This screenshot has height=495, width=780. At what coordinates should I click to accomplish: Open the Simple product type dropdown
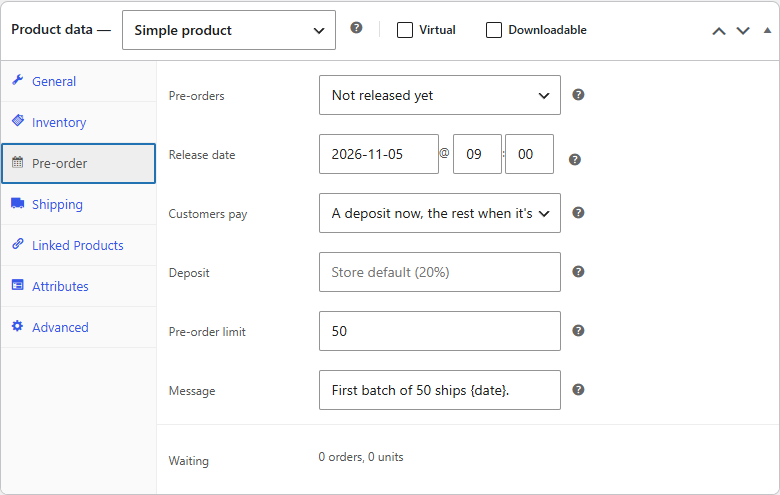tap(229, 30)
